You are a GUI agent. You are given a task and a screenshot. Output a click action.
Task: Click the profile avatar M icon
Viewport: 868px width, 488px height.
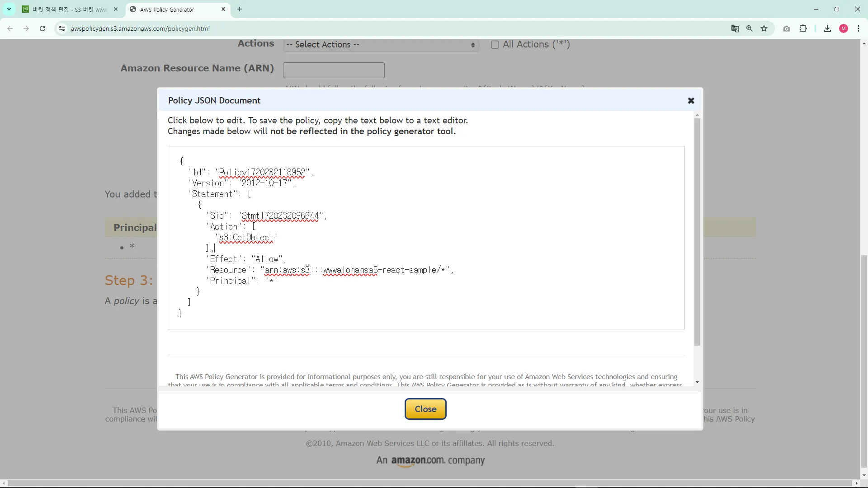tap(844, 28)
